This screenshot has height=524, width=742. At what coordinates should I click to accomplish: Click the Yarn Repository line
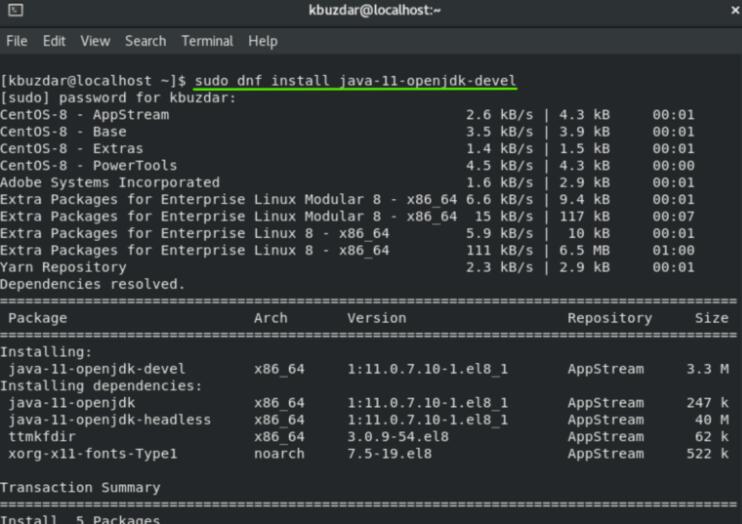click(x=347, y=267)
